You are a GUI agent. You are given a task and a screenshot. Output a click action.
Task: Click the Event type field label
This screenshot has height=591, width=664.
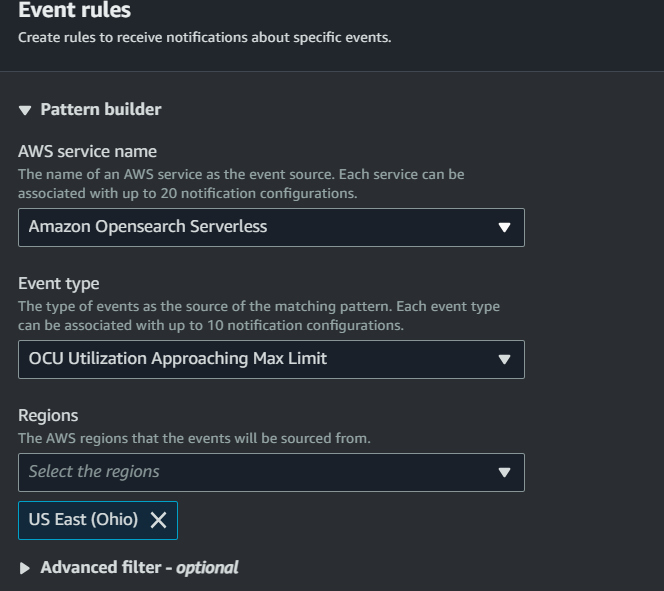coord(58,283)
